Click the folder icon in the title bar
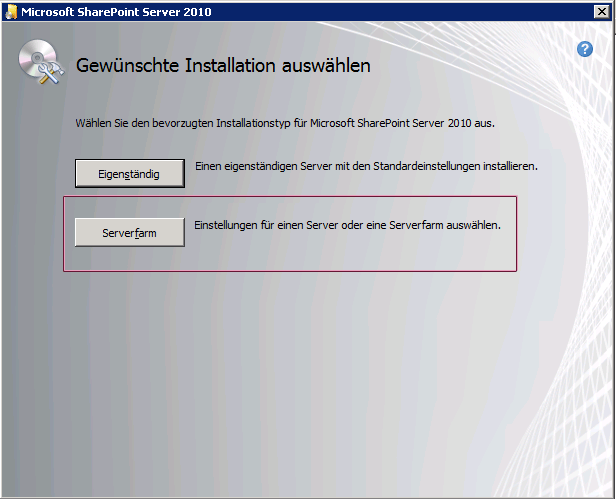This screenshot has width=616, height=500. tap(11, 12)
